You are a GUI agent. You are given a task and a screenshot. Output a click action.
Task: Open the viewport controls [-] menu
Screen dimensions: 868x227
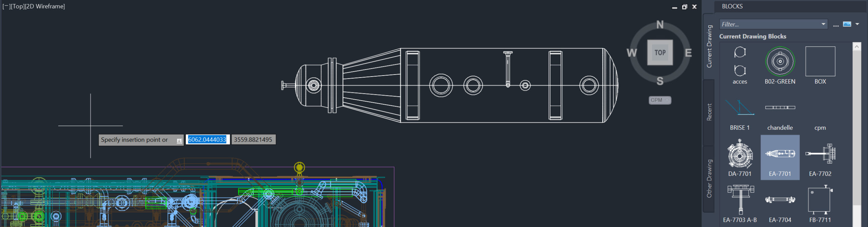point(6,6)
